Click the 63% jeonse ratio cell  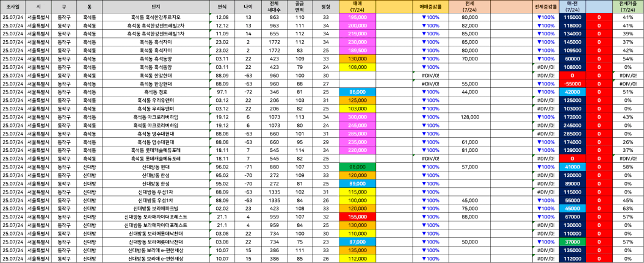628,209
